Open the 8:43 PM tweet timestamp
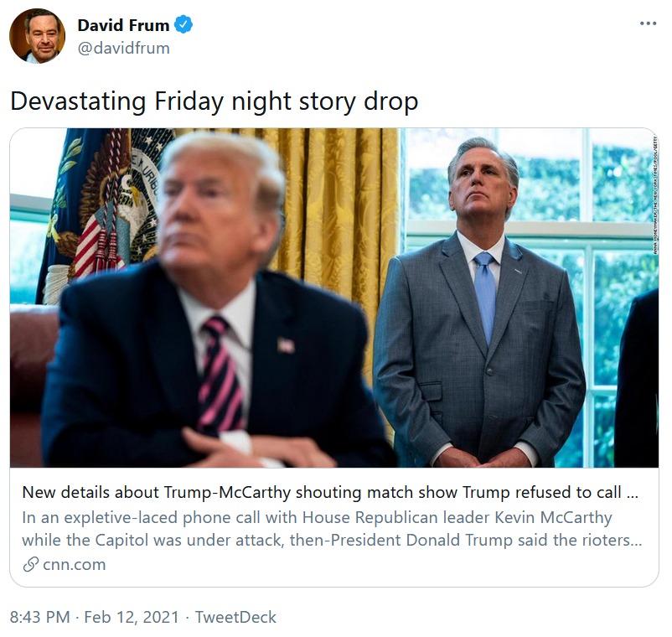 coord(39,617)
